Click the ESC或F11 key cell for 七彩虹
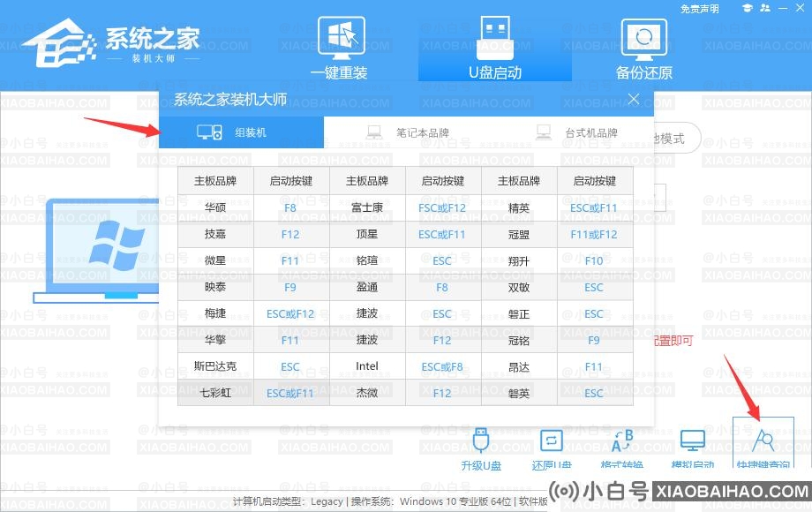This screenshot has height=512, width=812. (x=290, y=393)
